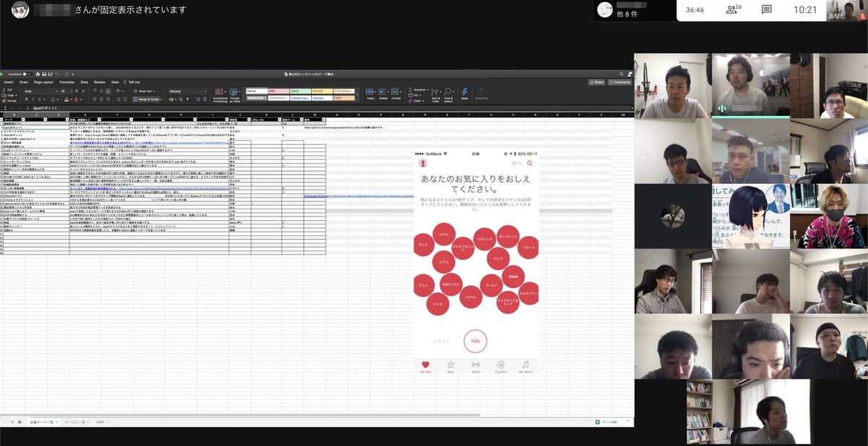868x446 pixels.
Task: Click the Ideas lightning icon
Action: (464, 94)
